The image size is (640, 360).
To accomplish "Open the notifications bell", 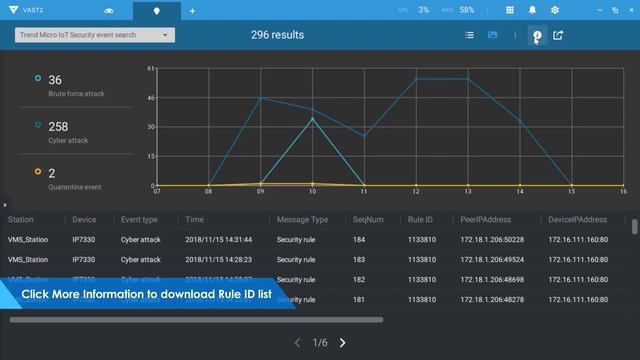I will pos(532,10).
